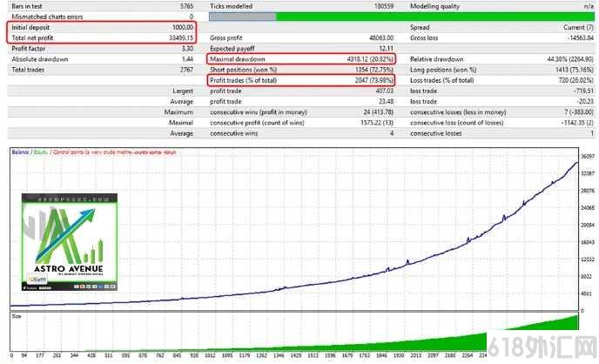Click the "Absolute drawdown" label
599x364 pixels.
pos(40,59)
